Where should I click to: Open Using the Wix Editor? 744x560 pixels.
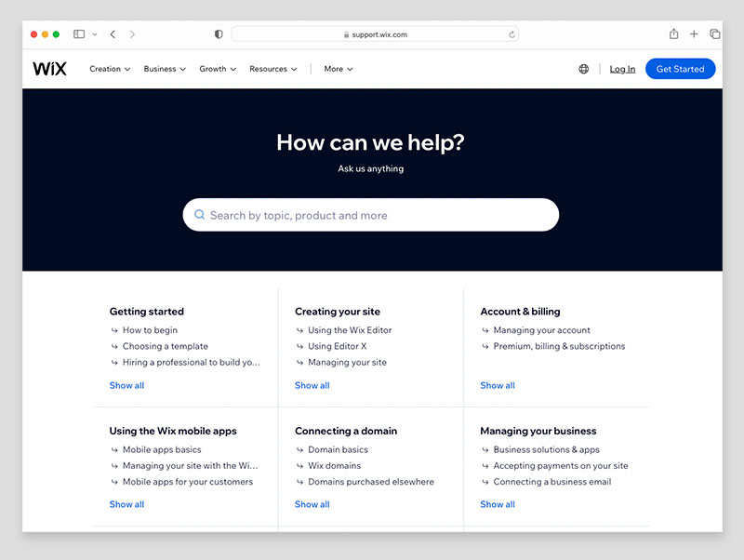click(x=350, y=330)
